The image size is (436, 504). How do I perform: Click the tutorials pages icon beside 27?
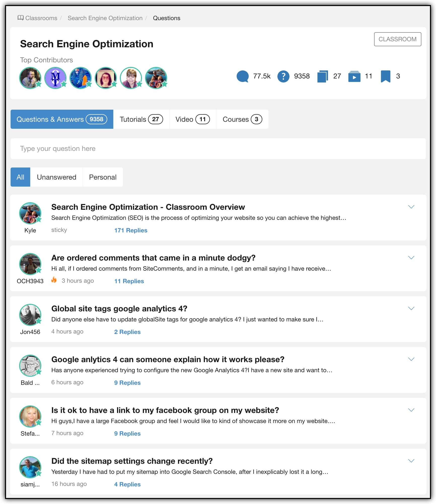(x=322, y=76)
